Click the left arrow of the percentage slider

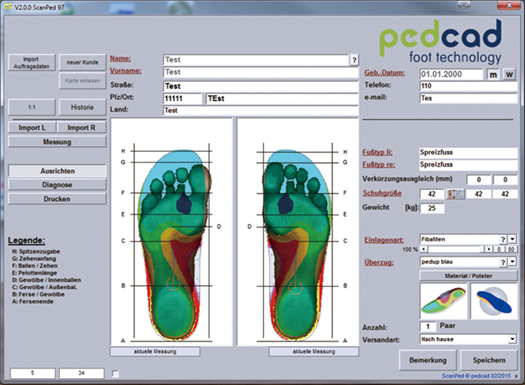pos(424,249)
